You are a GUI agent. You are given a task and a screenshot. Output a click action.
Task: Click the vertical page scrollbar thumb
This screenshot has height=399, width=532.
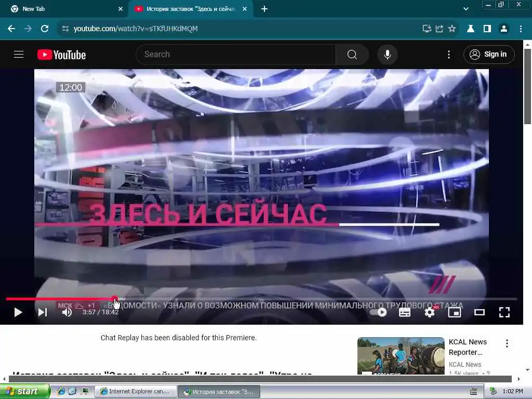click(527, 87)
